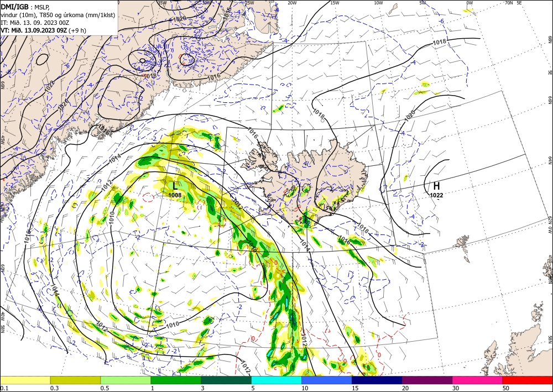Choose the navy 15–20 legend segment

pyautogui.click(x=377, y=380)
